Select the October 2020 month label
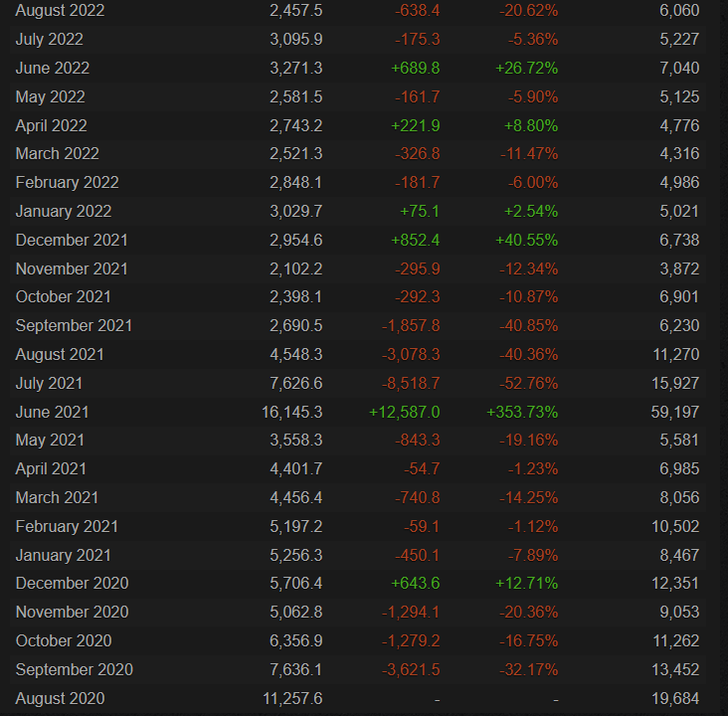Viewport: 728px width, 716px height. (x=64, y=640)
